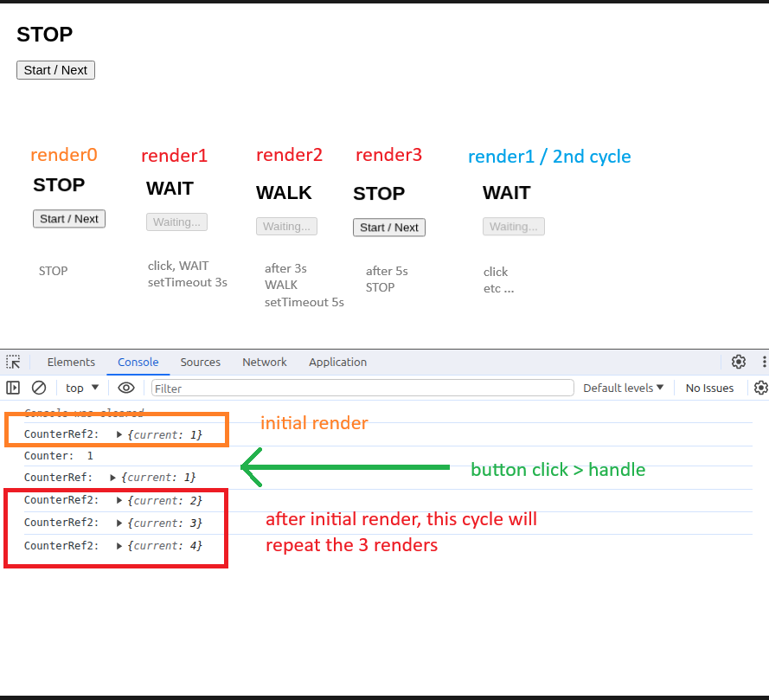
Task: Open the Default levels log filter dropdown
Action: [x=623, y=388]
